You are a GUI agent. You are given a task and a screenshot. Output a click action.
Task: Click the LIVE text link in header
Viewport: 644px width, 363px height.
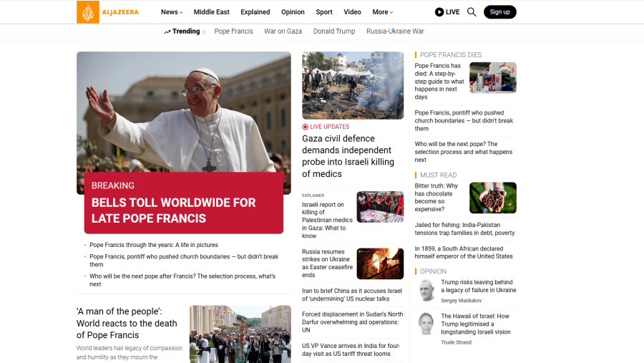tap(452, 12)
